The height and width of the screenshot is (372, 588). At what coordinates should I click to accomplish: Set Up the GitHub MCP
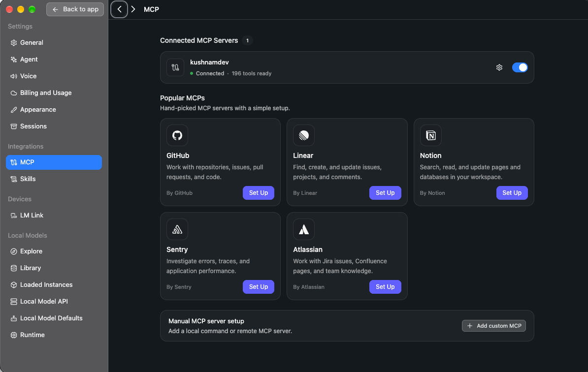tap(259, 193)
